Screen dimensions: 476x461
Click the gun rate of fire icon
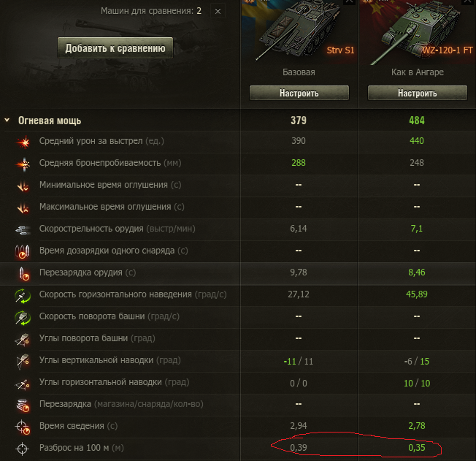coord(22,229)
